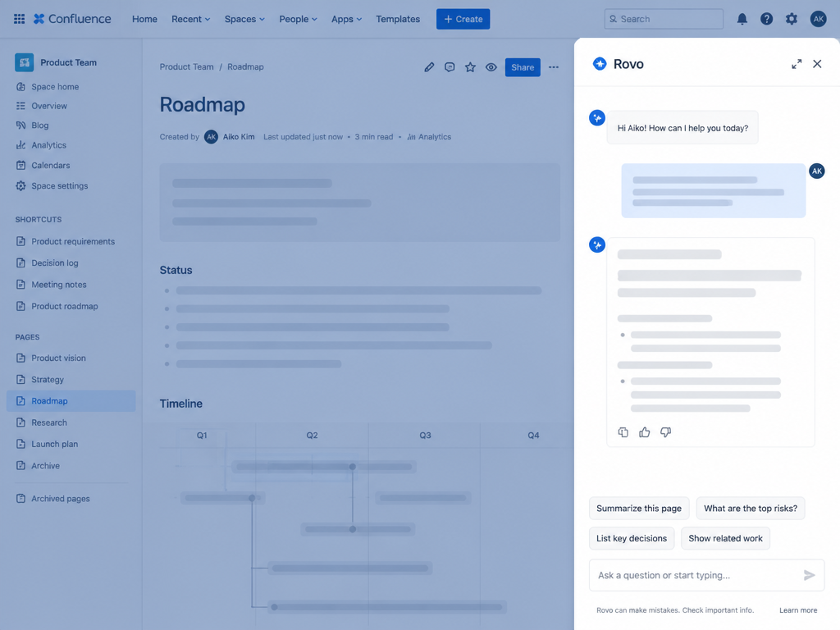840x630 pixels.
Task: Expand the Spaces dropdown
Action: pos(244,20)
